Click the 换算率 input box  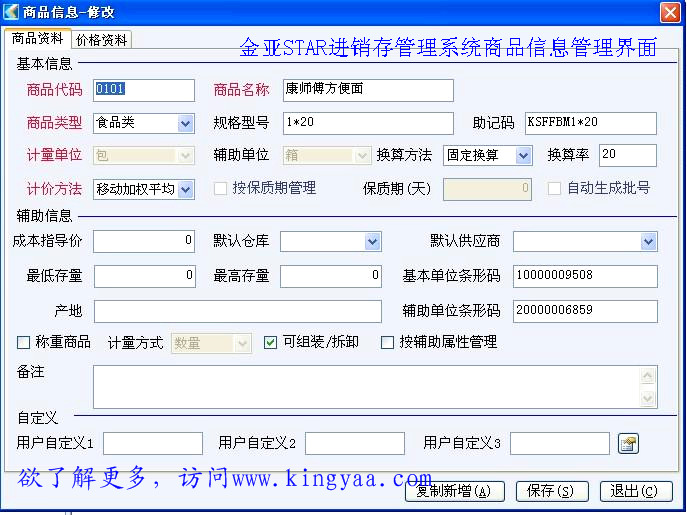[x=627, y=155]
